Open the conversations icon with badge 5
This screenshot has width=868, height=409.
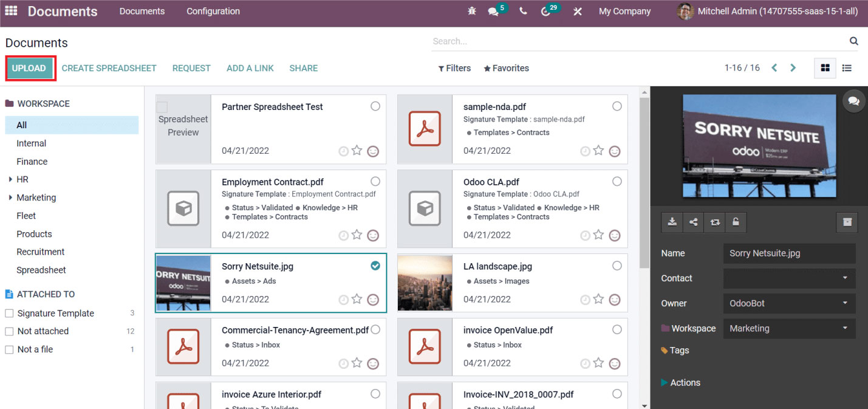(493, 12)
